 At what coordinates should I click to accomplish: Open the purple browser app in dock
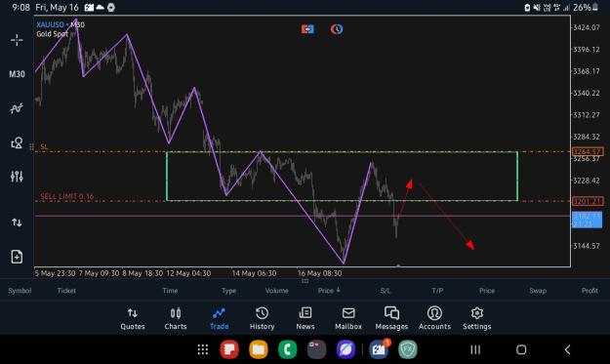point(346,349)
